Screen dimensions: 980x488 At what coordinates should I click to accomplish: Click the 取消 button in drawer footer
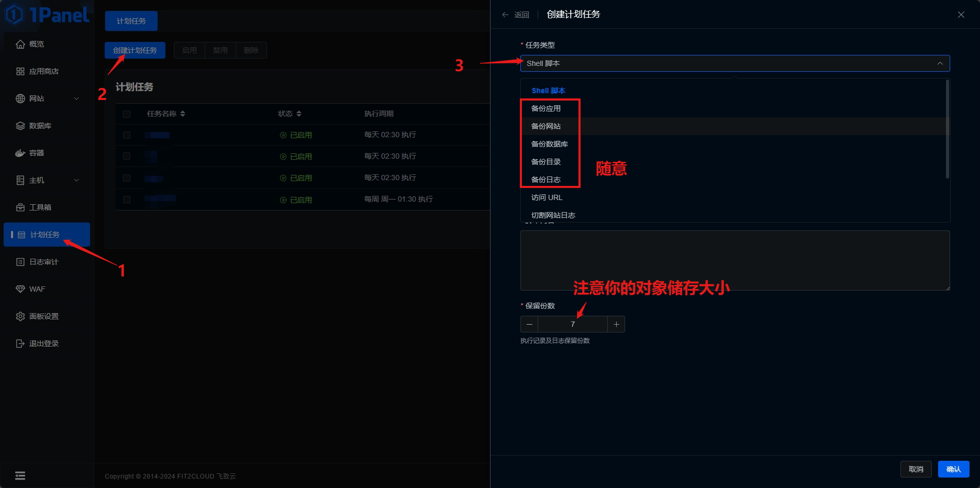coord(916,469)
